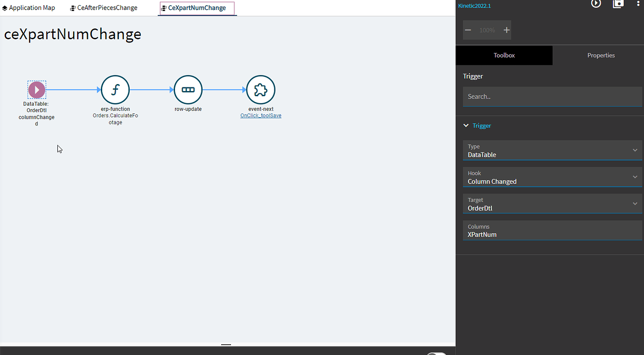
Task: Click the Columns field containing XPartNum
Action: click(x=553, y=230)
